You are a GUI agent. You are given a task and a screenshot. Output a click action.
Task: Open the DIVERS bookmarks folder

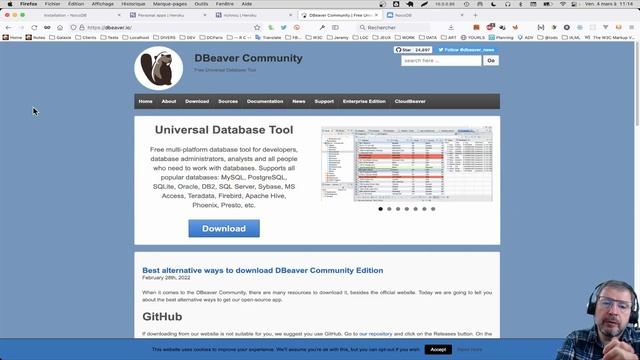point(164,37)
